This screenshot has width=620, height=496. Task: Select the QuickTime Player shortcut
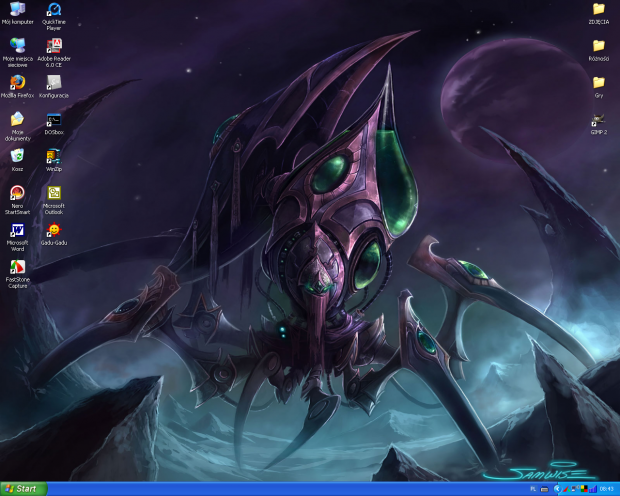pos(54,16)
